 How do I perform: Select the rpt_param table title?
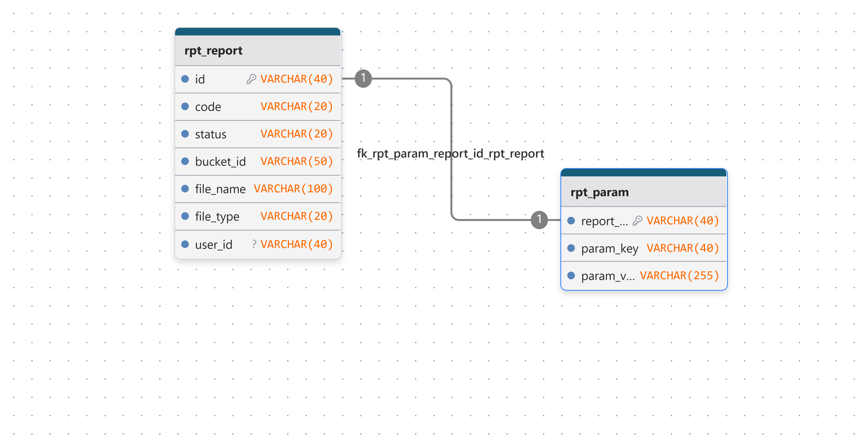coord(599,192)
